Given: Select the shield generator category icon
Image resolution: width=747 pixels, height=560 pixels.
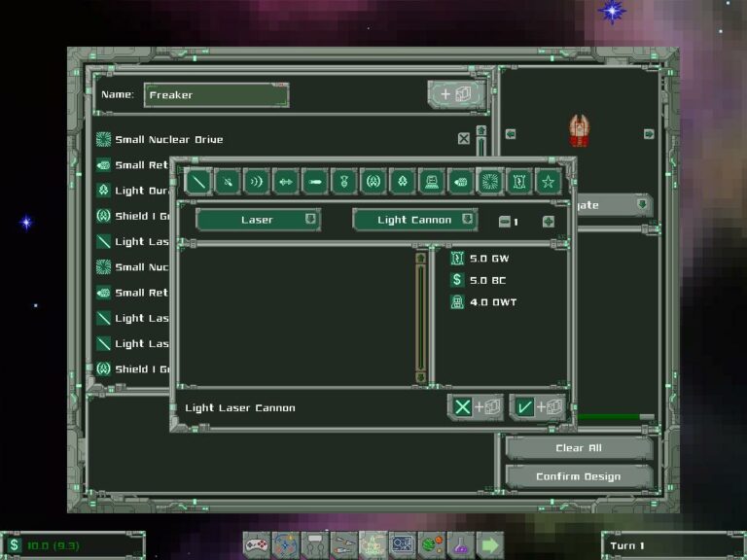Looking at the screenshot, I should (x=373, y=182).
